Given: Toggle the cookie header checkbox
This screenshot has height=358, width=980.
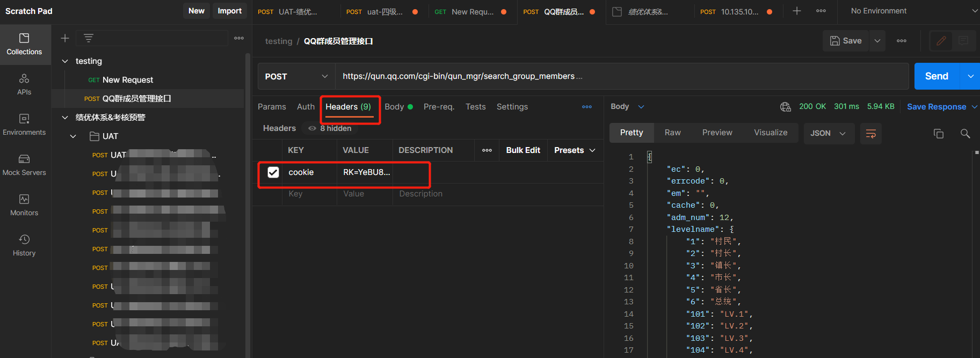Looking at the screenshot, I should point(273,172).
